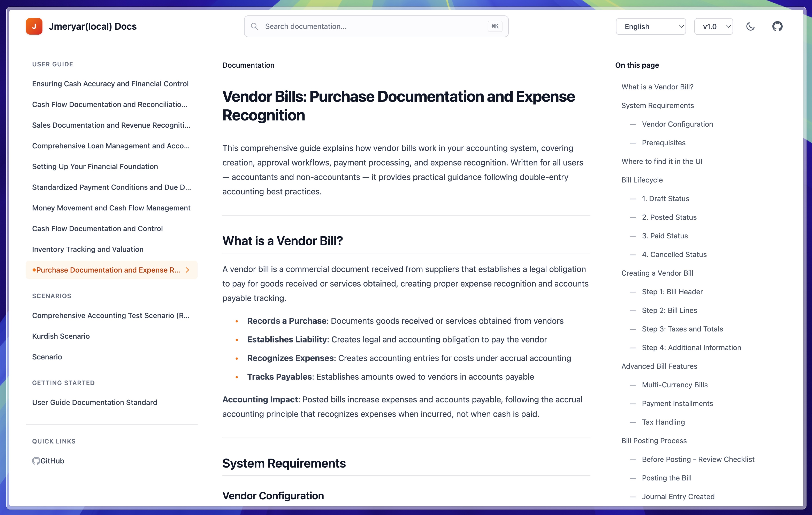This screenshot has width=812, height=515.
Task: Click the Jmeryar(local) Docs title
Action: tap(92, 26)
